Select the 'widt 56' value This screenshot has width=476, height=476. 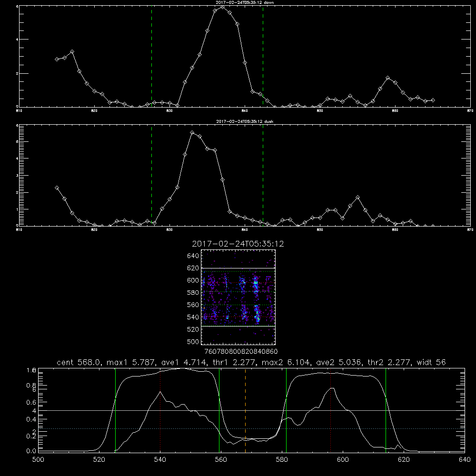pos(431,362)
